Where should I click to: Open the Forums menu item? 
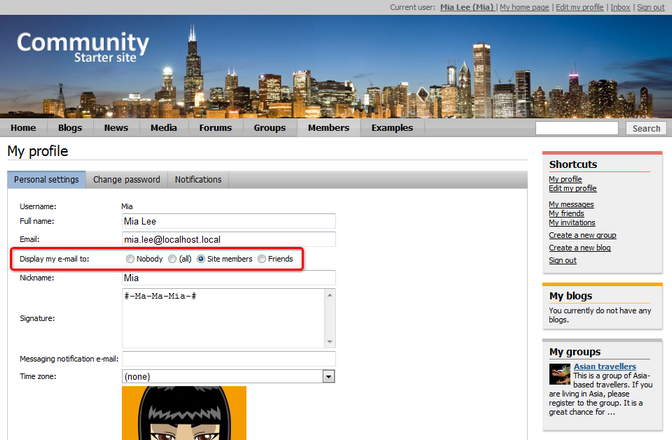pyautogui.click(x=215, y=128)
